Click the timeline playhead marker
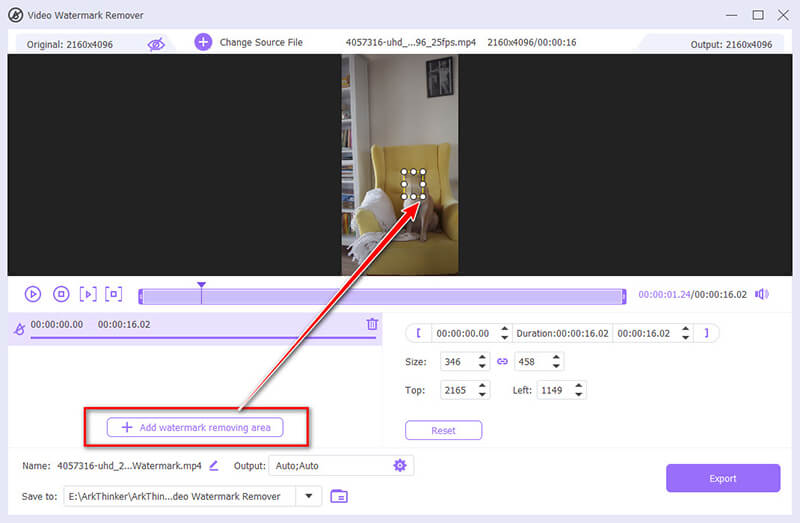 (x=202, y=285)
